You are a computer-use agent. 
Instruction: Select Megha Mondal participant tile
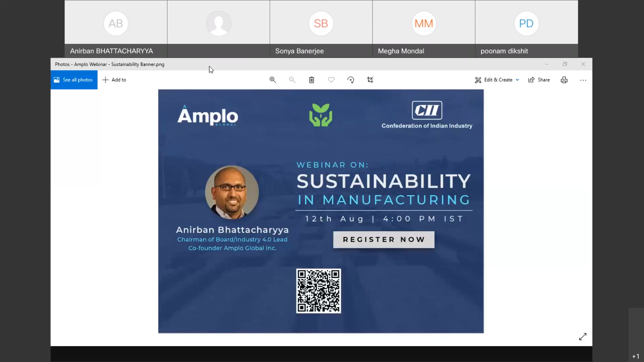point(424,29)
